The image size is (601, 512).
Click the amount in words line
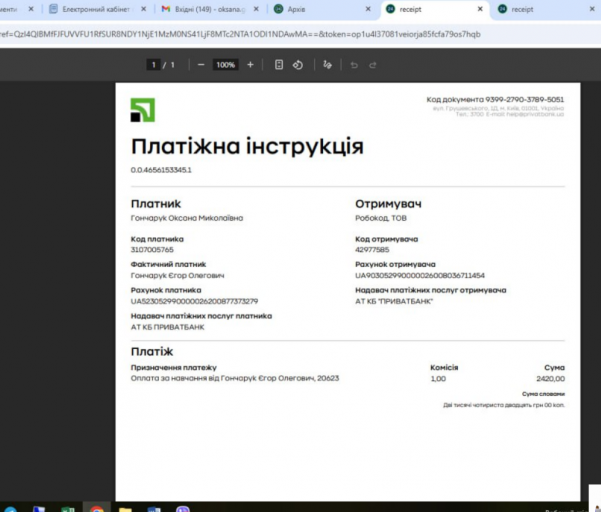(x=504, y=405)
